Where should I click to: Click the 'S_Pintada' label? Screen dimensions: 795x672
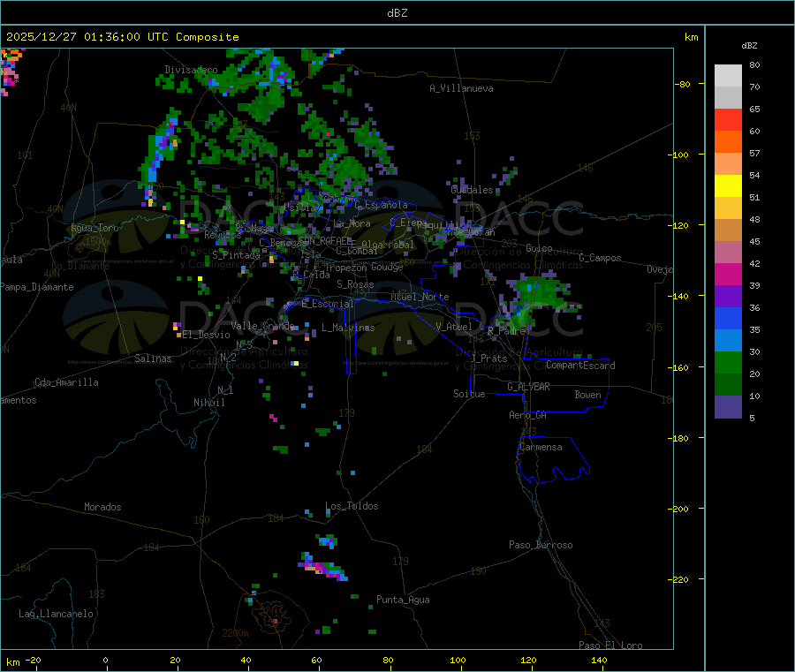[x=236, y=255]
